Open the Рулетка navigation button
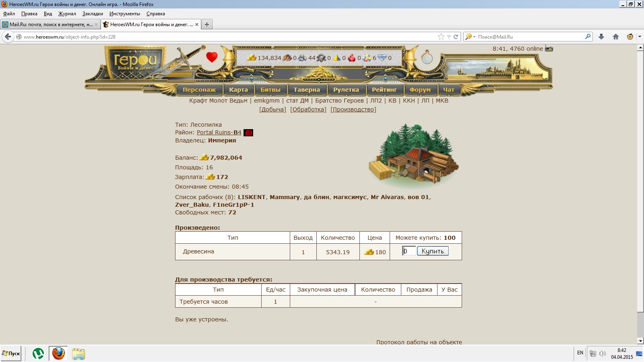 [346, 90]
